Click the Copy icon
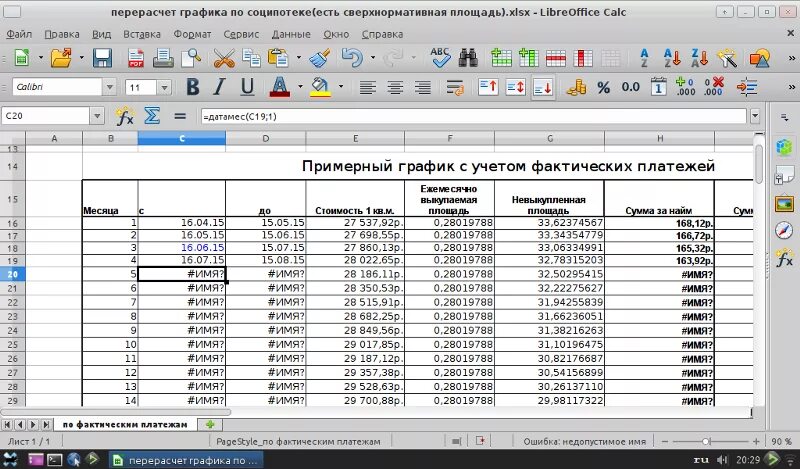800x469 pixels. click(251, 58)
